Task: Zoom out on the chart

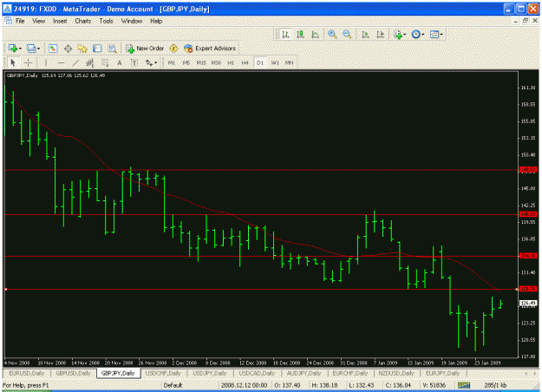Action: [347, 34]
